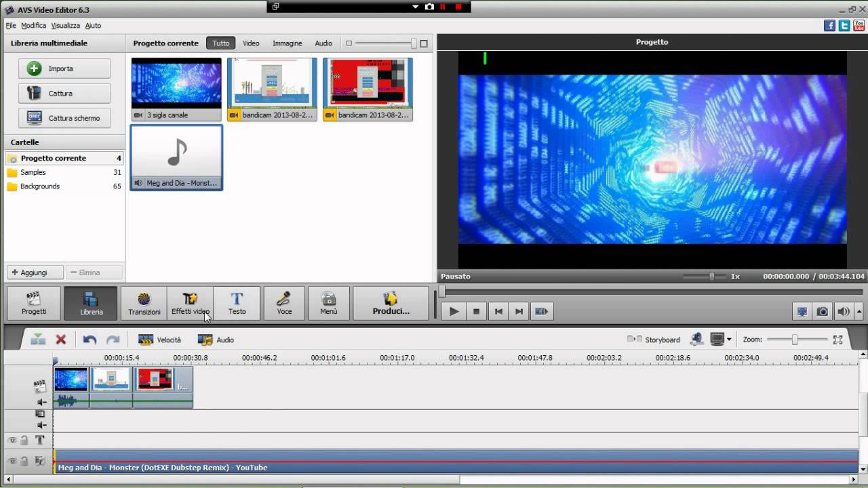
Task: Select the Samples folder
Action: (64, 172)
